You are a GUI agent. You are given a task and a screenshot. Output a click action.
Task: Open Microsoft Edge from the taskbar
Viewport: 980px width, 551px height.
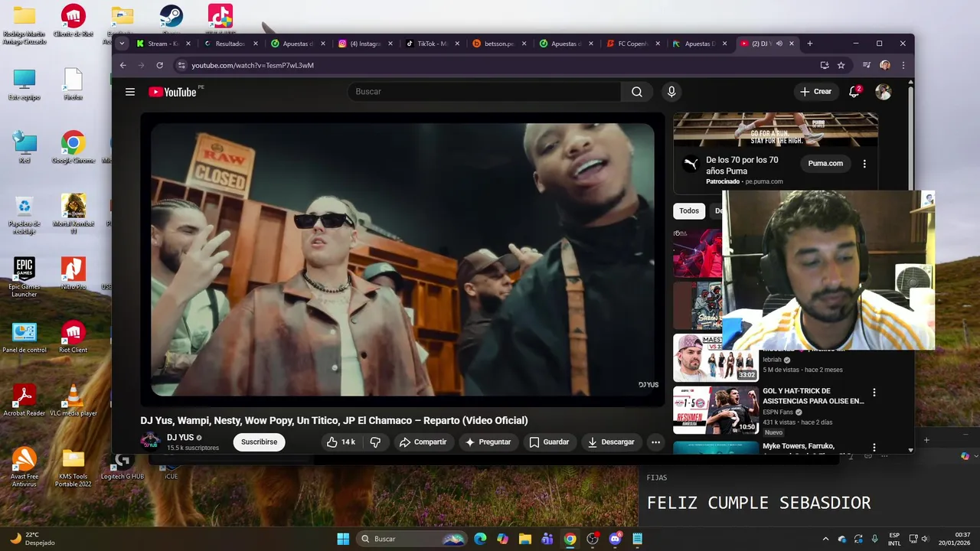[480, 539]
